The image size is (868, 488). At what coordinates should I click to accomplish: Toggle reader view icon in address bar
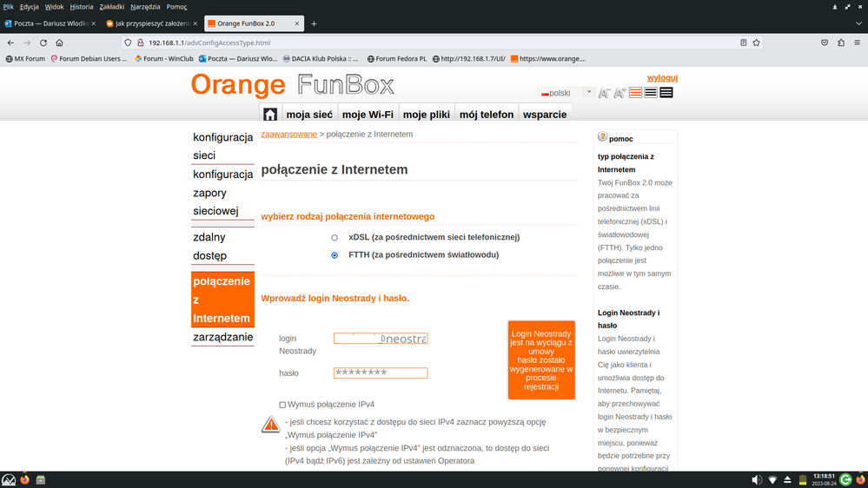744,43
